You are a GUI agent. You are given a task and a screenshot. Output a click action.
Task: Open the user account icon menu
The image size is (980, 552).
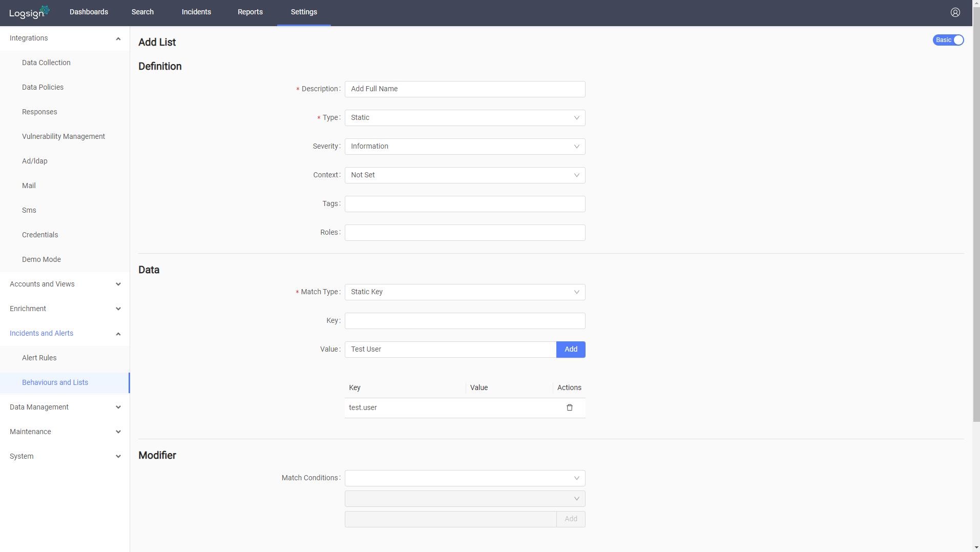pos(954,12)
